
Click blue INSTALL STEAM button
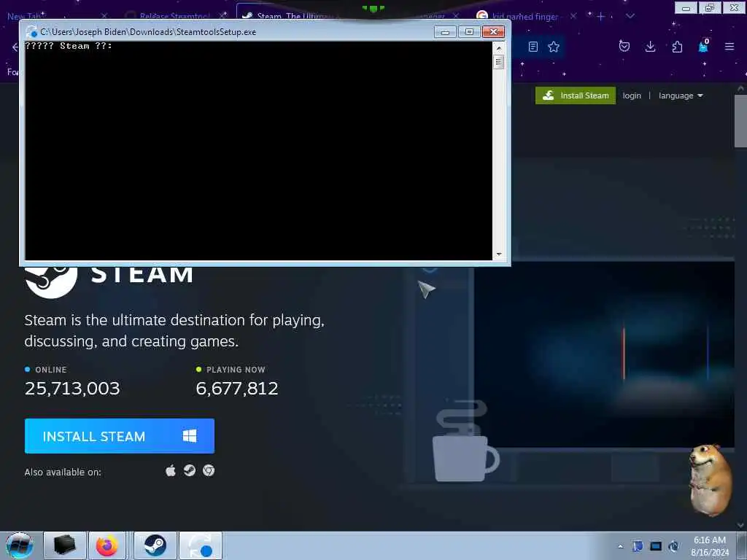click(x=120, y=436)
